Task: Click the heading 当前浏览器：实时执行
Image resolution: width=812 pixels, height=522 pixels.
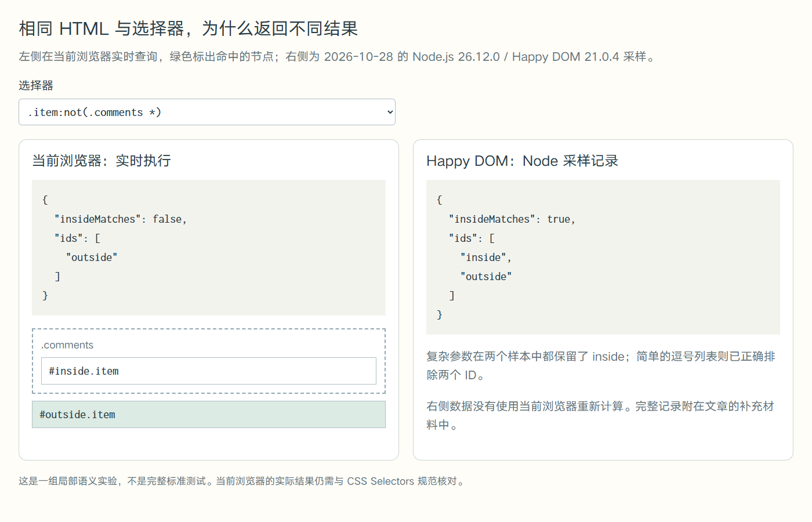Action: pyautogui.click(x=101, y=161)
